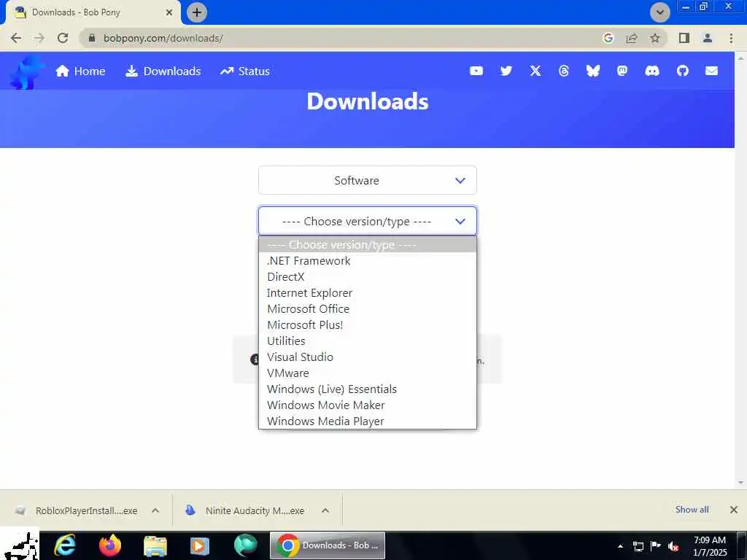This screenshot has width=747, height=560.
Task: Click the taskbar clock showing 7:09 AM
Action: pyautogui.click(x=710, y=546)
